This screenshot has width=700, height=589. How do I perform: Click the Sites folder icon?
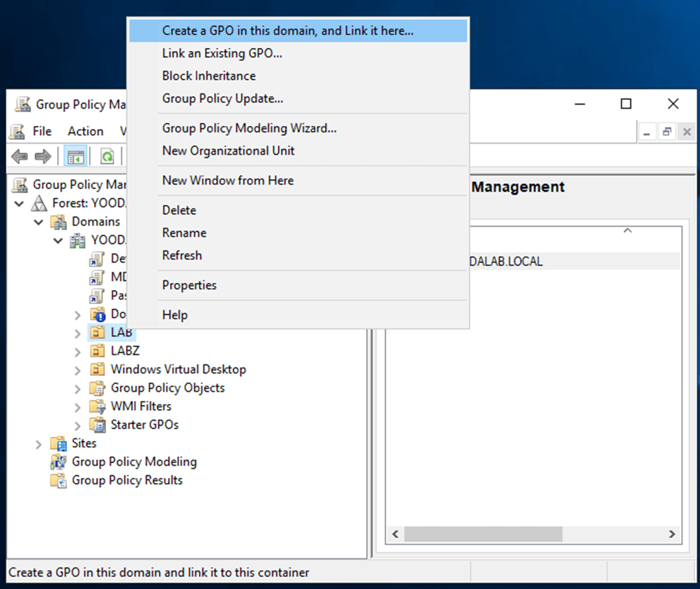[x=59, y=443]
